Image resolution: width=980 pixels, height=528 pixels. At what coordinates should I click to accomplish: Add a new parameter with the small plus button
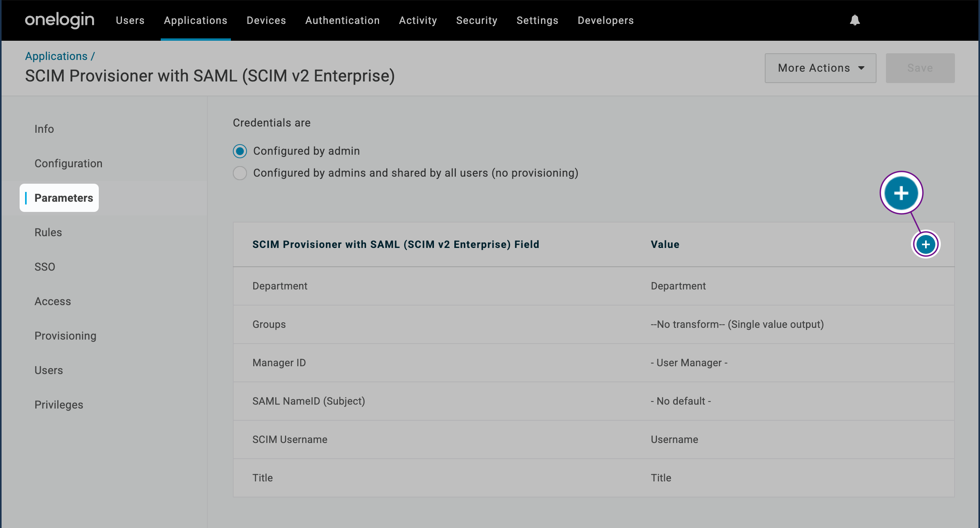click(926, 244)
